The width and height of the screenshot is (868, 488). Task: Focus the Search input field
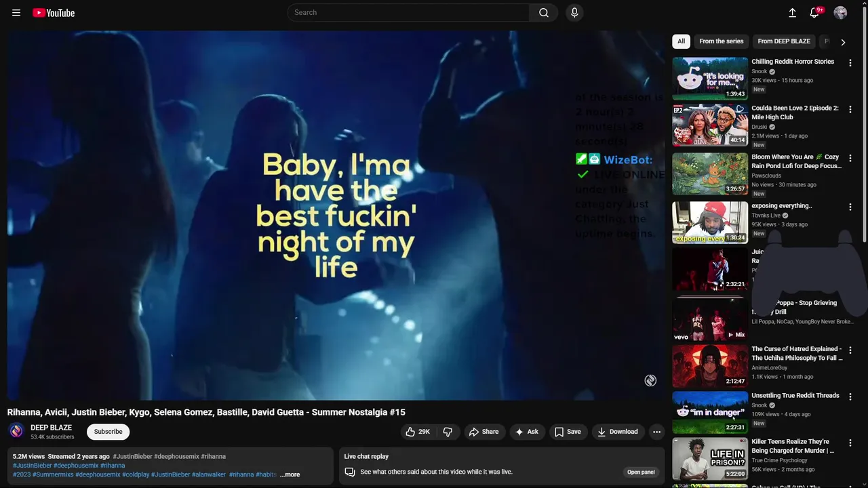(x=408, y=13)
